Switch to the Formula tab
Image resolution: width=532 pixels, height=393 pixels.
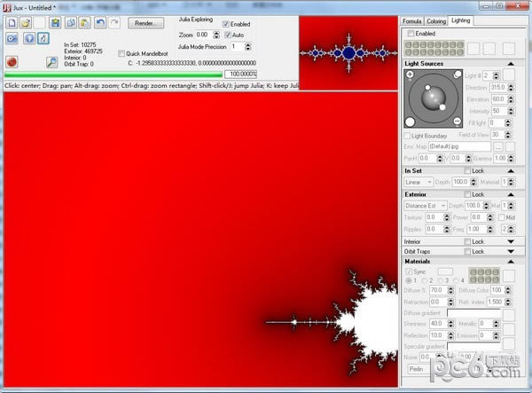[411, 20]
